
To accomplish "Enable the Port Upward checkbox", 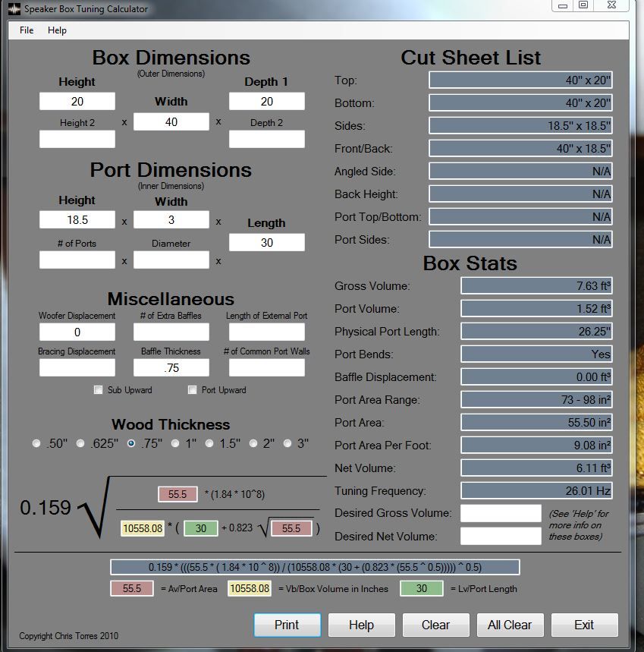I will click(192, 389).
